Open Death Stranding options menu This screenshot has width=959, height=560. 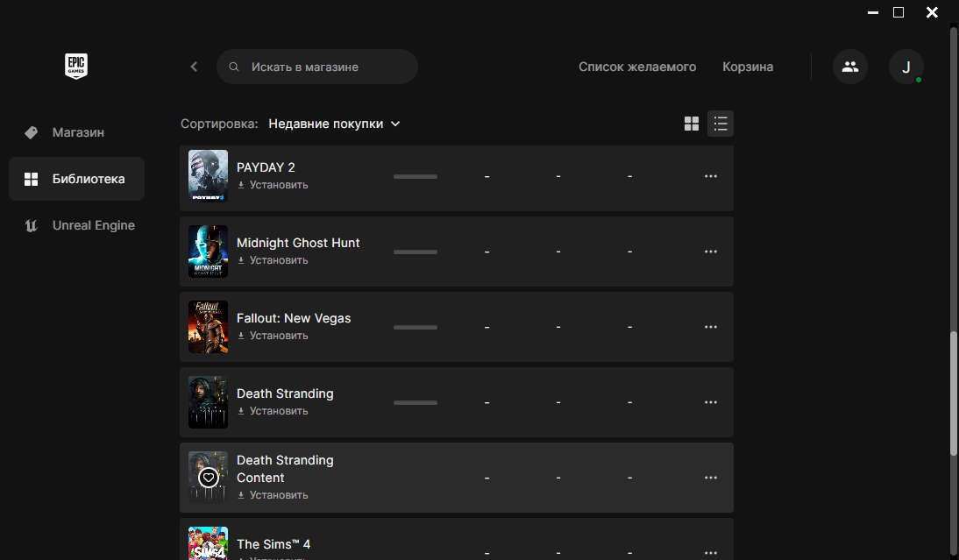click(x=710, y=402)
